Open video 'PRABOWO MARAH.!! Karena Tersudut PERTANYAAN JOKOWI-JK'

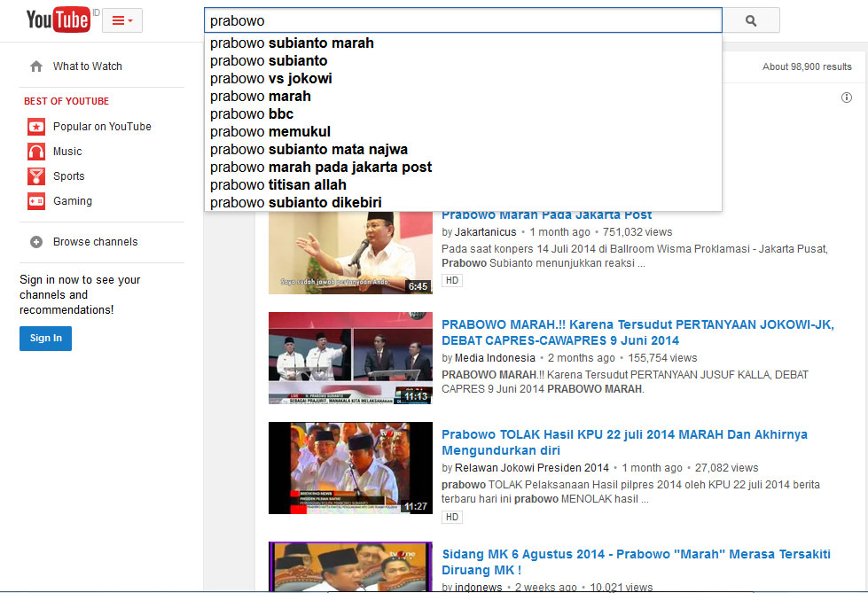637,332
